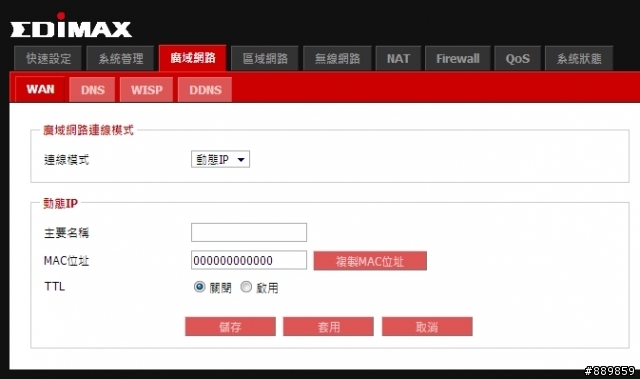
Task: Switch to the QoS tab
Action: [x=518, y=59]
